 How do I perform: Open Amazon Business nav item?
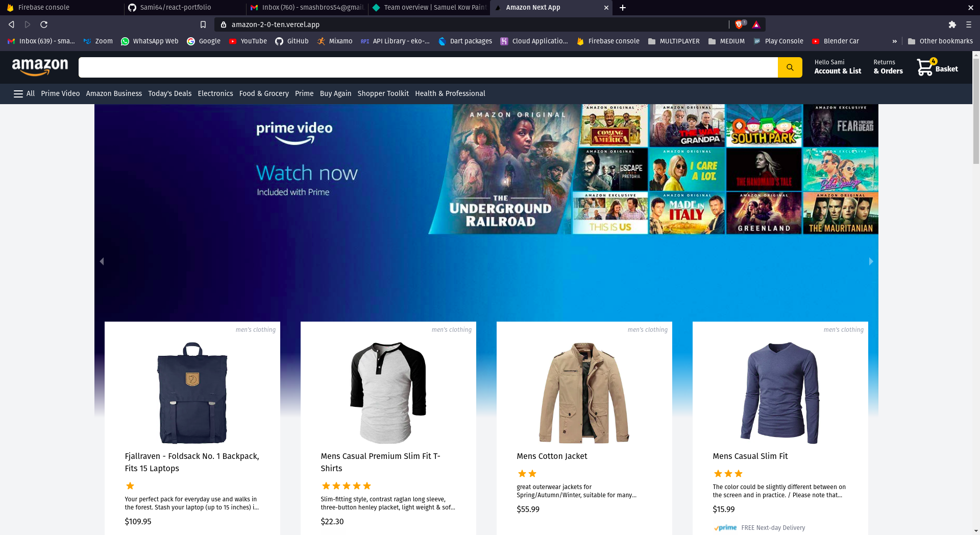tap(114, 93)
